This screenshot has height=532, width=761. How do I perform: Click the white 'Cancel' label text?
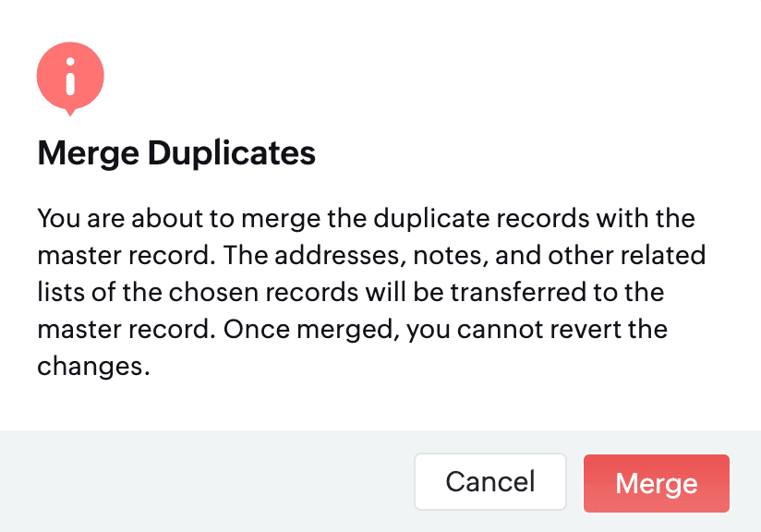(x=490, y=482)
